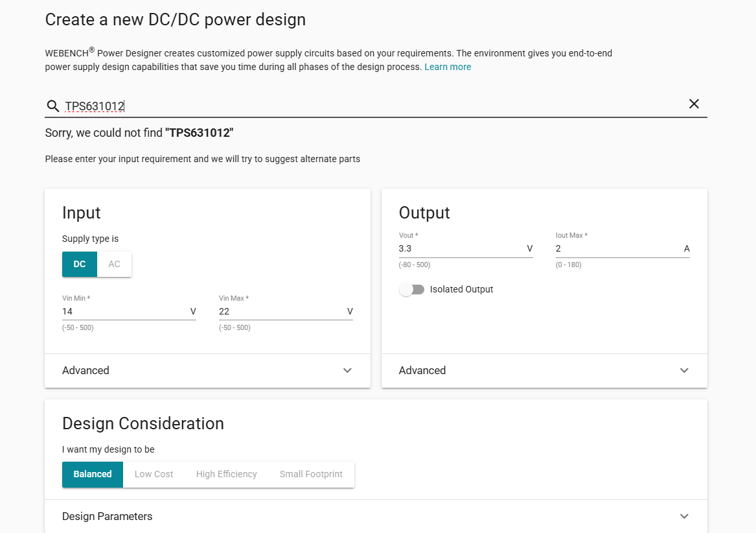Expand the Input Advanced section chevron
This screenshot has width=756, height=533.
coord(347,370)
